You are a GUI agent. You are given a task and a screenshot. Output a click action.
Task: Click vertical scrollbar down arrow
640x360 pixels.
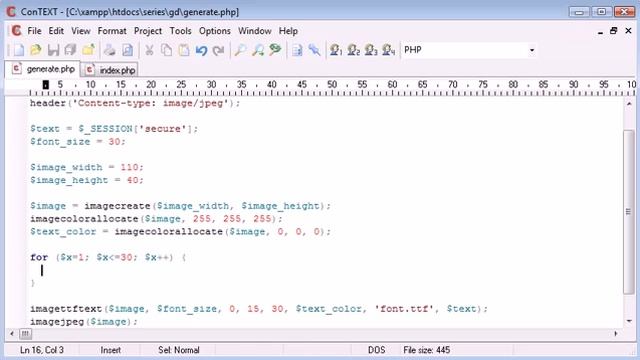pyautogui.click(x=629, y=321)
